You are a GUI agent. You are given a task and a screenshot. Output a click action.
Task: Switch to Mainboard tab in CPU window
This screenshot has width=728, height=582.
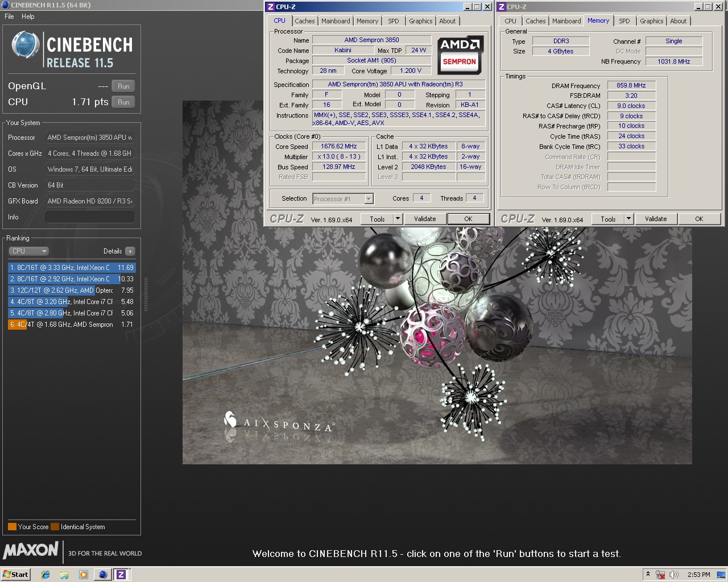(x=336, y=21)
